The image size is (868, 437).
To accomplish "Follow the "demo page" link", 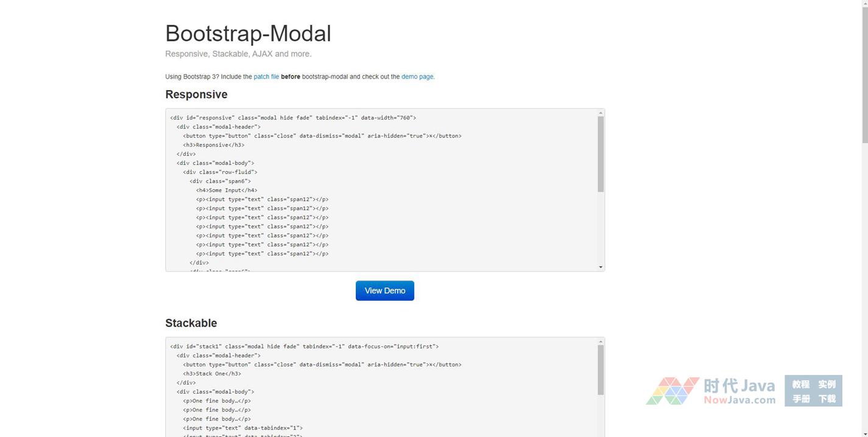I will click(417, 77).
